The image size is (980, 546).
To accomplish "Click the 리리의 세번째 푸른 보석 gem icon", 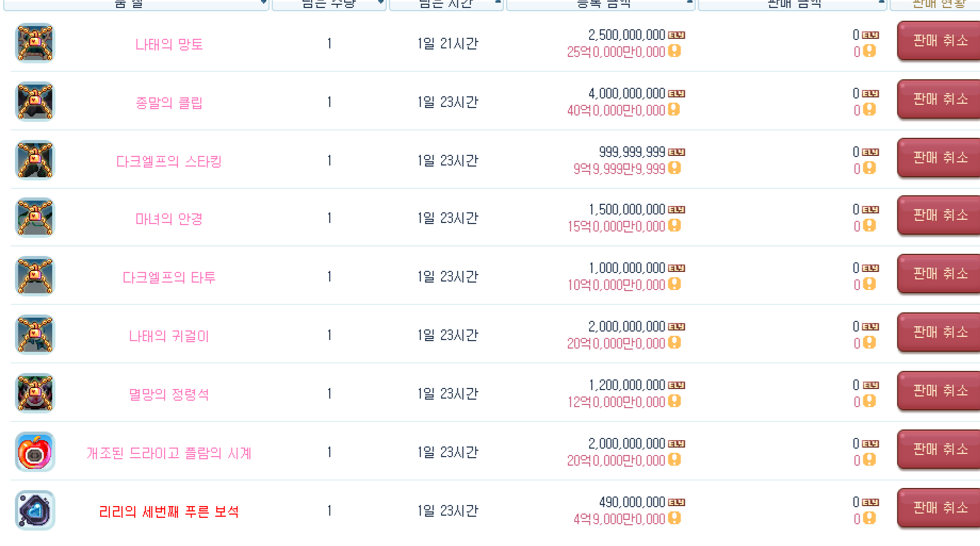I will 35,510.
